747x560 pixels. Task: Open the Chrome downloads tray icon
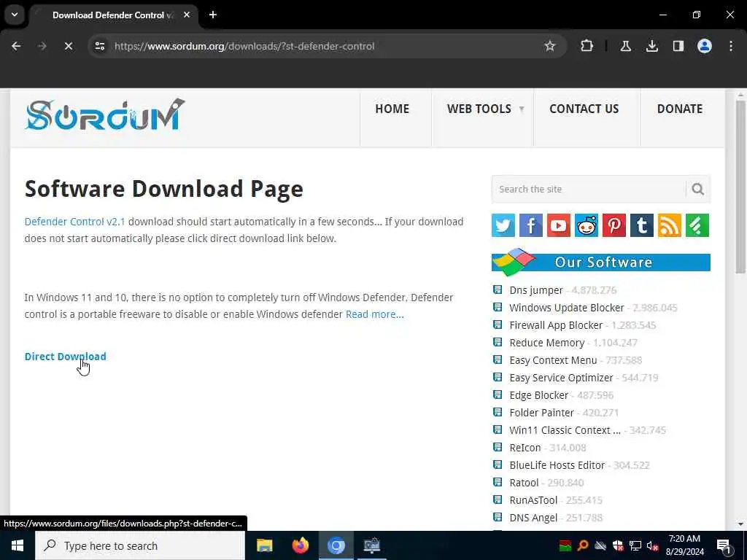click(x=651, y=46)
